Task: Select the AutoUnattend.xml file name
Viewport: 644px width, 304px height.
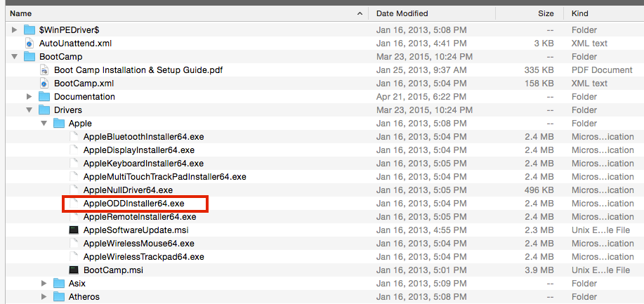Action: coord(76,43)
